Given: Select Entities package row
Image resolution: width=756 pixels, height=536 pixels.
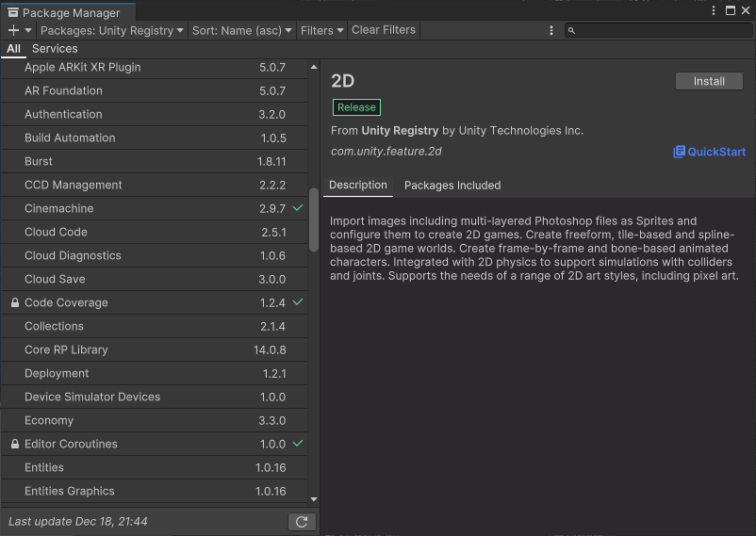Looking at the screenshot, I should tap(155, 467).
